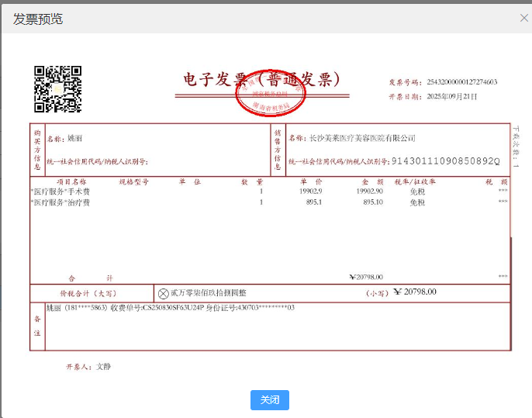Click the 备注 remarks text with 收费单号

tap(171, 308)
